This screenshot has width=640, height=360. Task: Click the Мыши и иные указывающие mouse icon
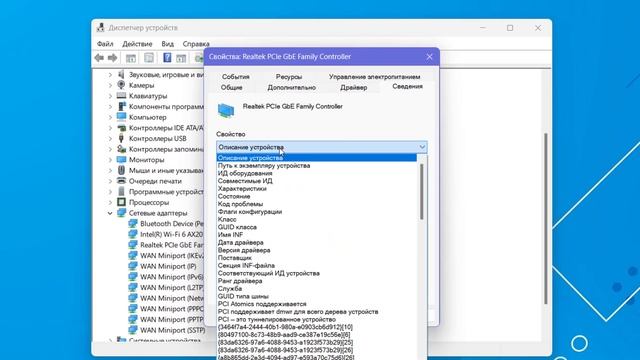pos(121,170)
